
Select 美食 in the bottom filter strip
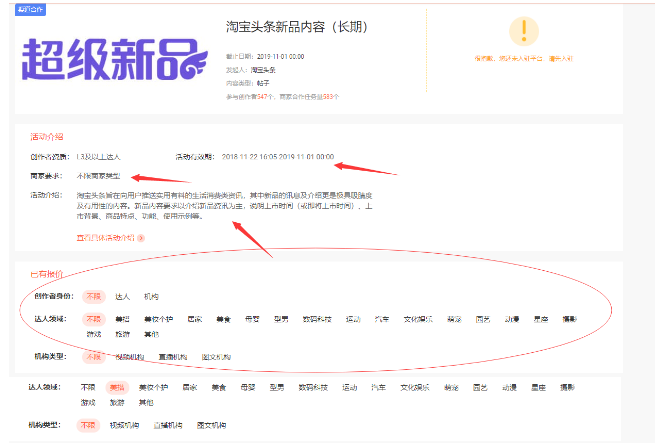point(218,387)
